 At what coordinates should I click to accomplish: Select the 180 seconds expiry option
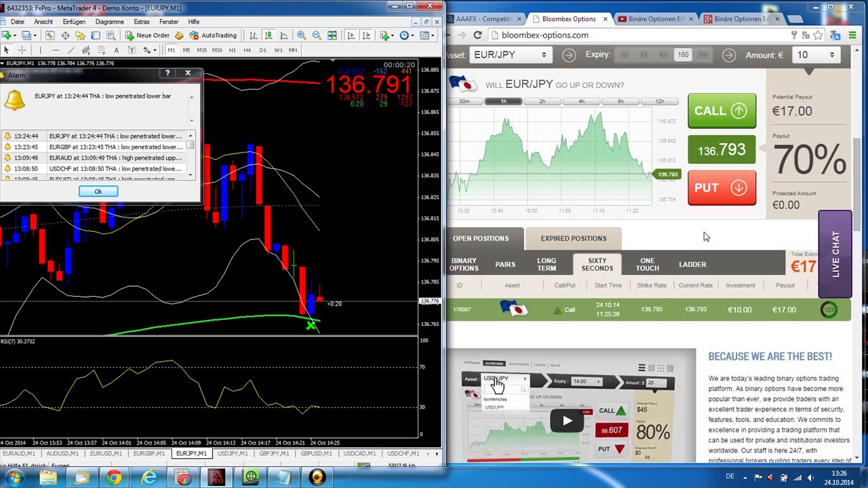tap(682, 55)
